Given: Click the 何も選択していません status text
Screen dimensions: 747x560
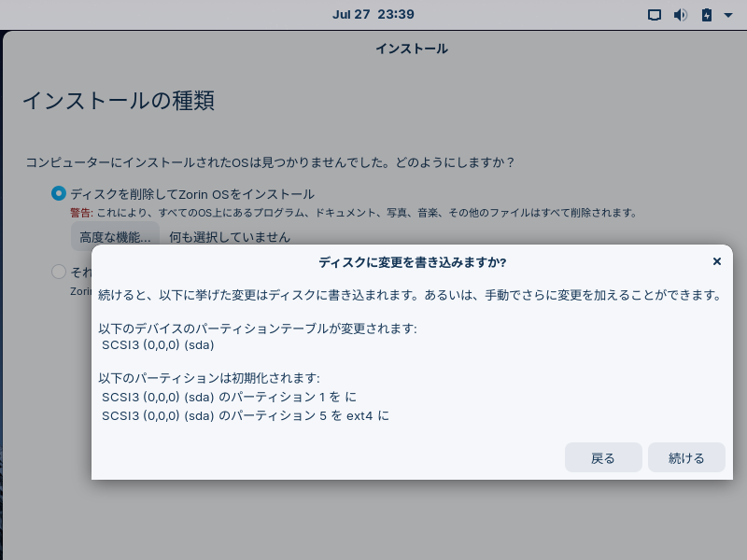Looking at the screenshot, I should [230, 237].
